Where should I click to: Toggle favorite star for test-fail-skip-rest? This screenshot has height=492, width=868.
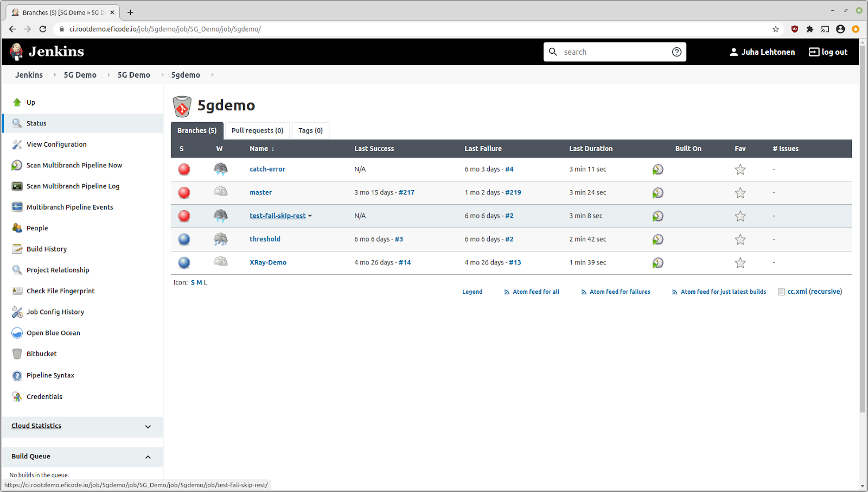(x=740, y=216)
